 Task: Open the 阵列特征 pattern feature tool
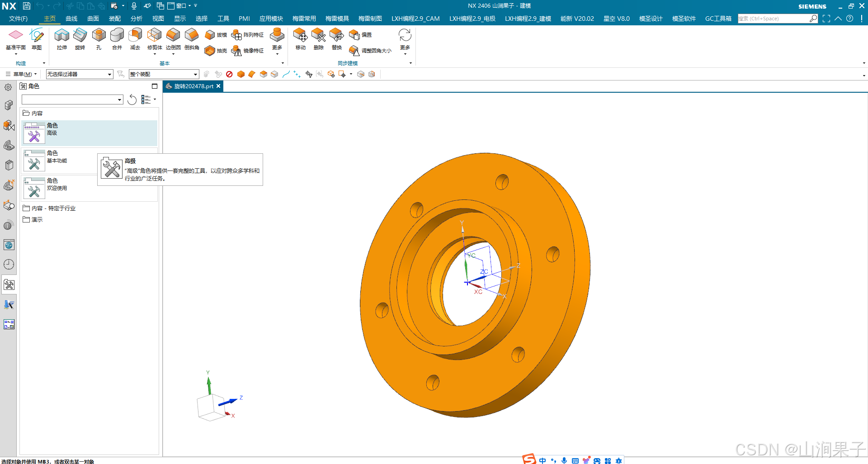click(247, 35)
